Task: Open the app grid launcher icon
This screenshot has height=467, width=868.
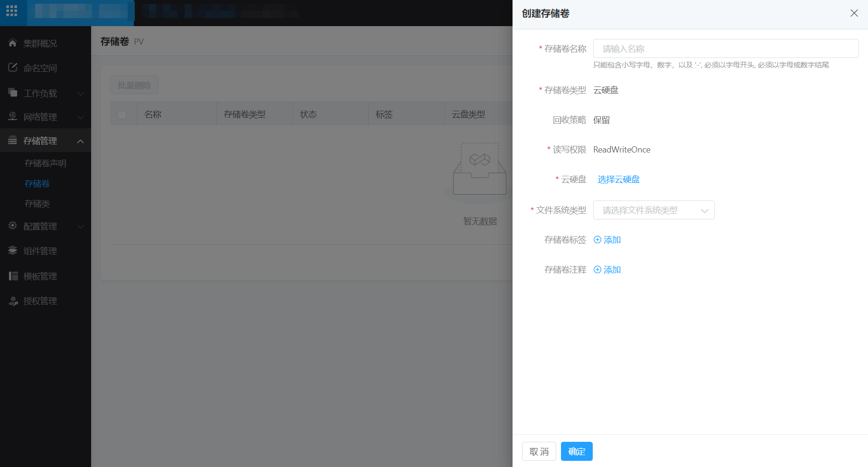Action: pyautogui.click(x=12, y=11)
